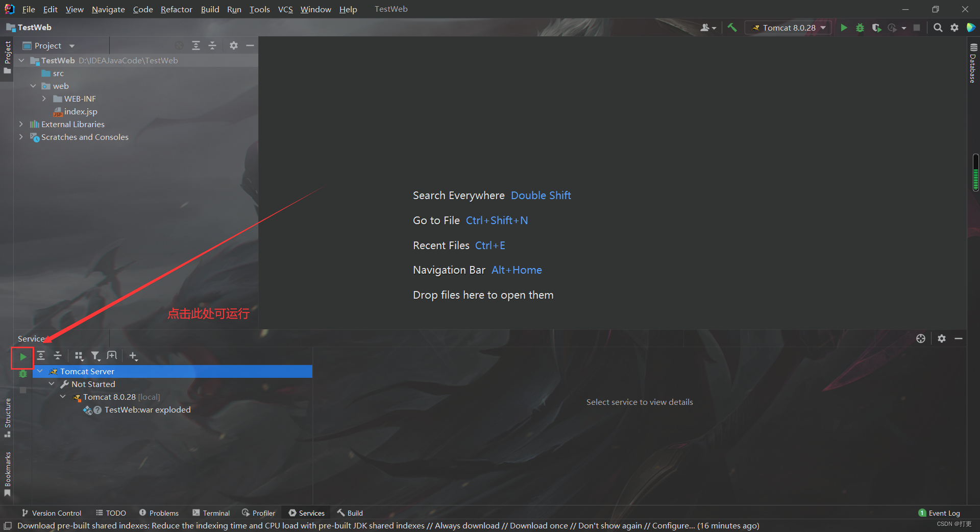Image resolution: width=980 pixels, height=532 pixels.
Task: Toggle the Database tool window side tab
Action: 973,63
